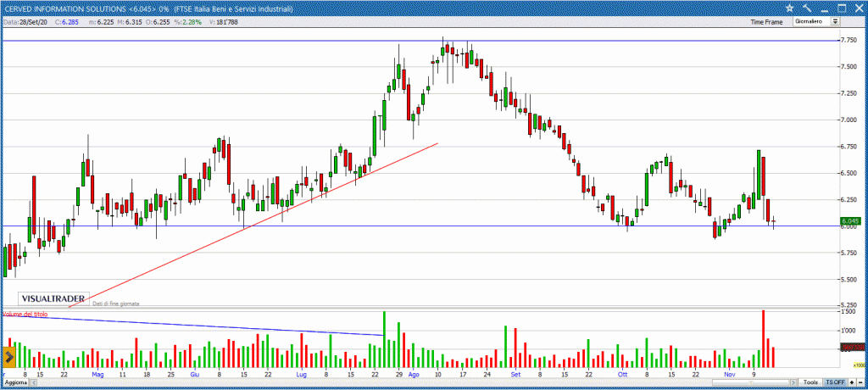
Task: Click the Dati di fine giornata label
Action: (116, 304)
